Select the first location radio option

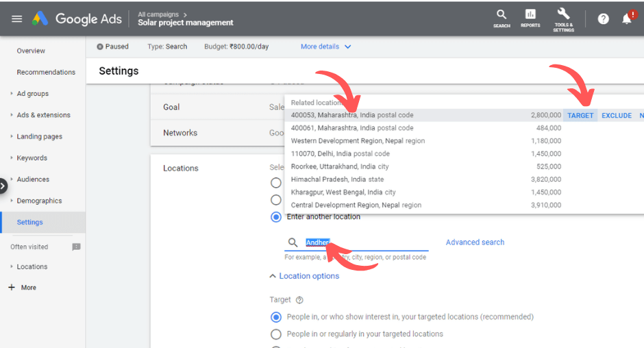click(276, 183)
